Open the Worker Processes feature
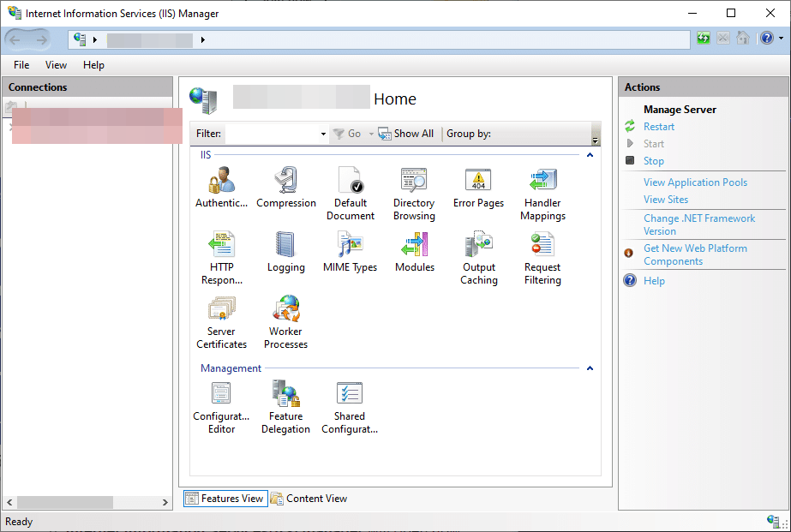The height and width of the screenshot is (532, 791). click(x=286, y=322)
